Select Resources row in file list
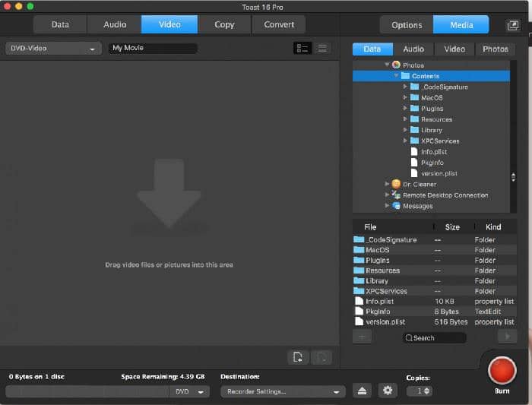This screenshot has width=532, height=405. pos(435,271)
